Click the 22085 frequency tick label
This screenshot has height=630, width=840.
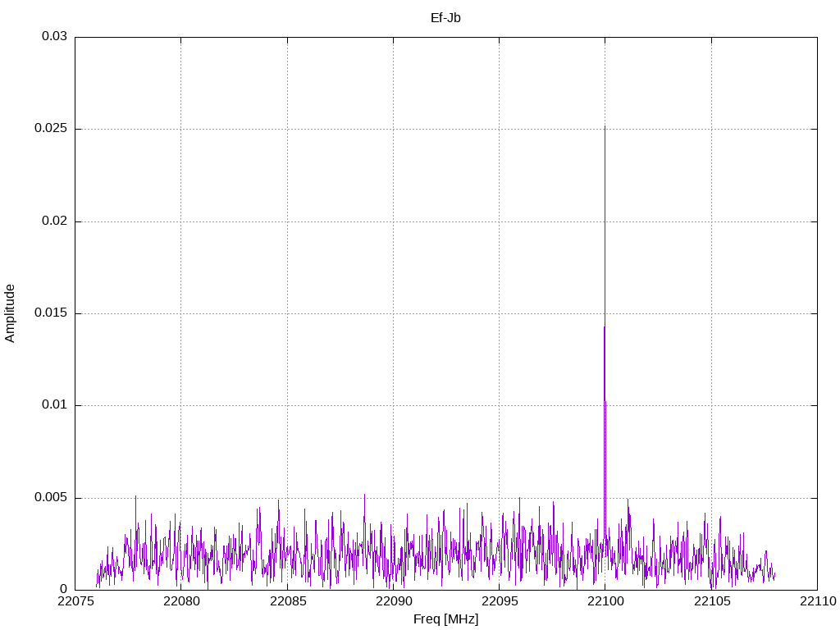click(x=287, y=602)
